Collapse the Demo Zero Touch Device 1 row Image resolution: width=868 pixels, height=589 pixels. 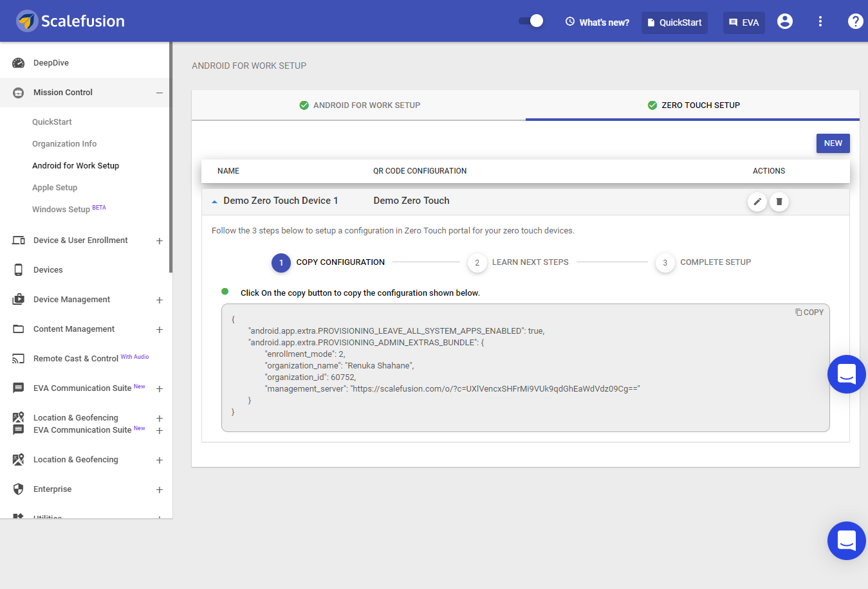point(214,201)
